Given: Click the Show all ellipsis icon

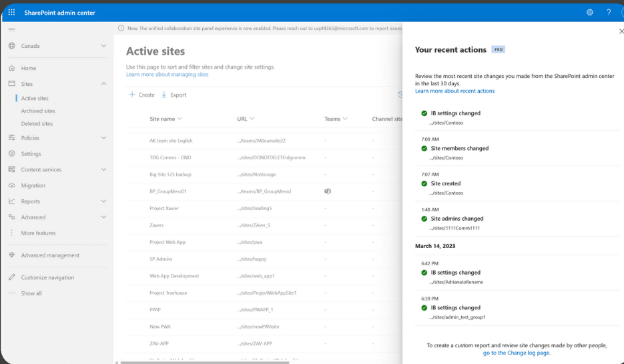Looking at the screenshot, I should pos(11,293).
